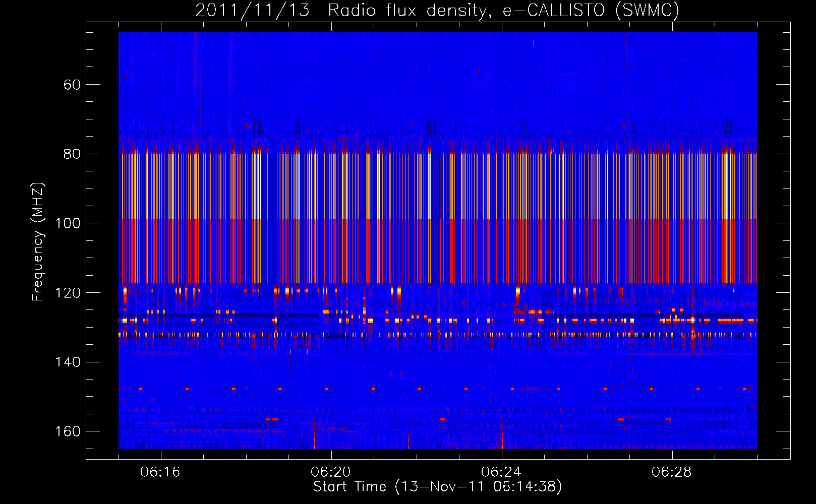Click the 60 frequency tick label
The width and height of the screenshot is (816, 504).
pos(72,85)
